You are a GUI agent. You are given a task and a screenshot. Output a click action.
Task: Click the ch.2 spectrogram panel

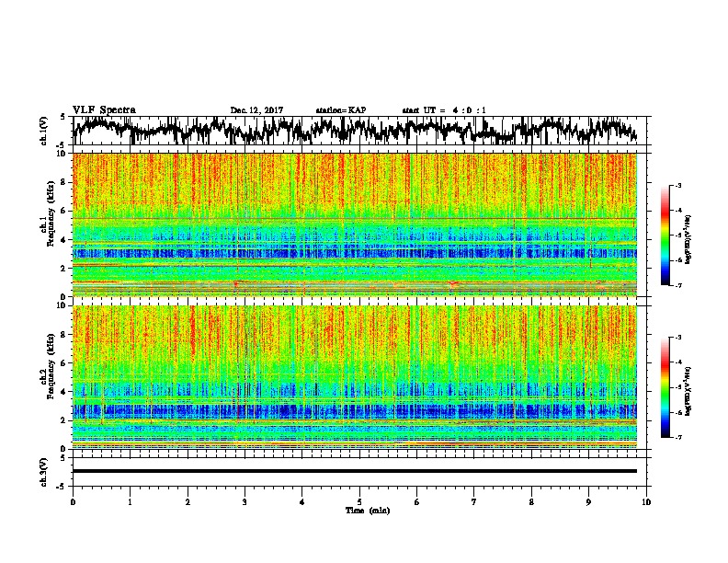tap(355, 377)
